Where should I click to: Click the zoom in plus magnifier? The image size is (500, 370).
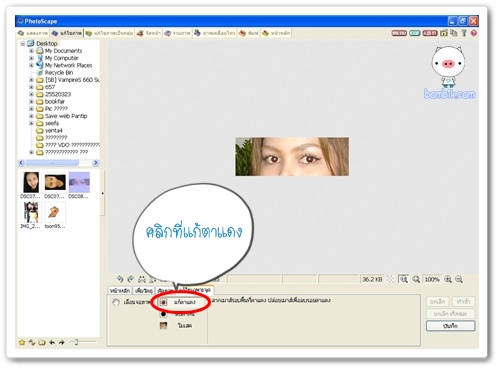[448, 279]
